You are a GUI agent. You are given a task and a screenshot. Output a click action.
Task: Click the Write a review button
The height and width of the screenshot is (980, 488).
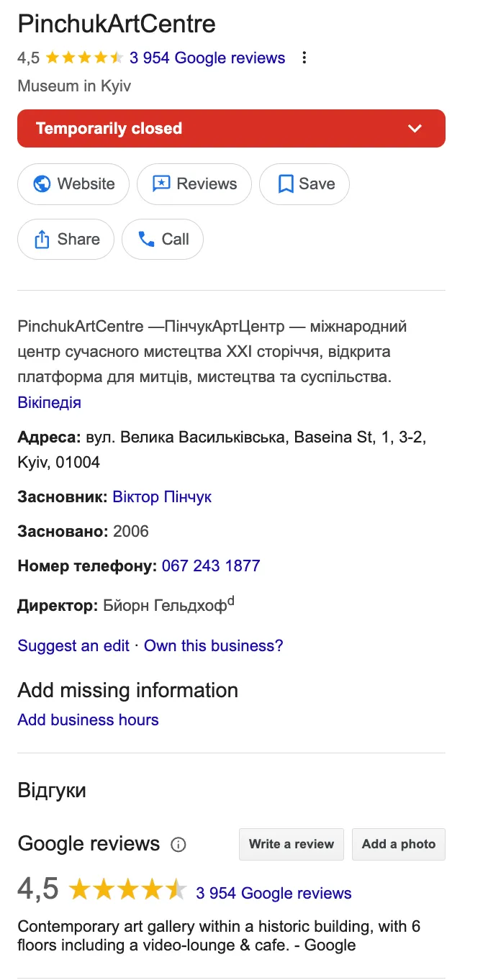[x=291, y=844]
